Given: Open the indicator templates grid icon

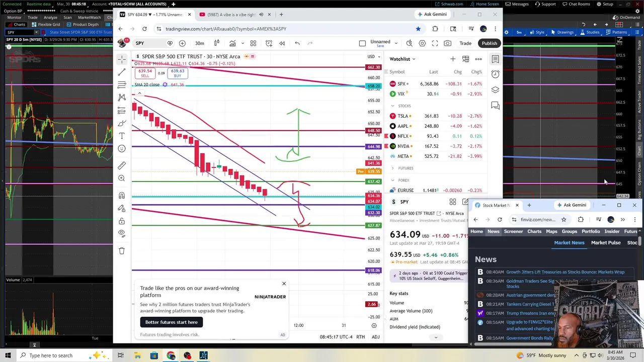Looking at the screenshot, I should point(253,43).
